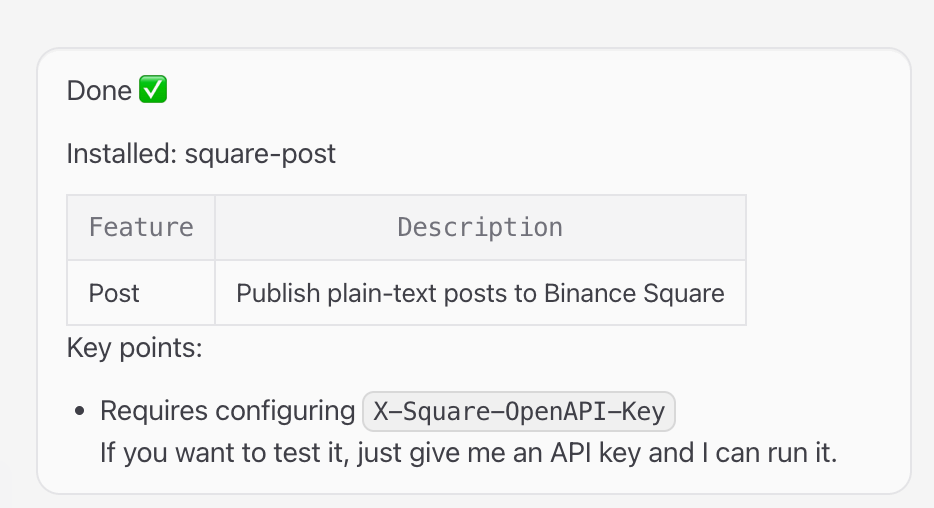This screenshot has width=934, height=508.
Task: Click the X-Square-OpenAPI-Key inline code chip
Action: click(x=519, y=411)
